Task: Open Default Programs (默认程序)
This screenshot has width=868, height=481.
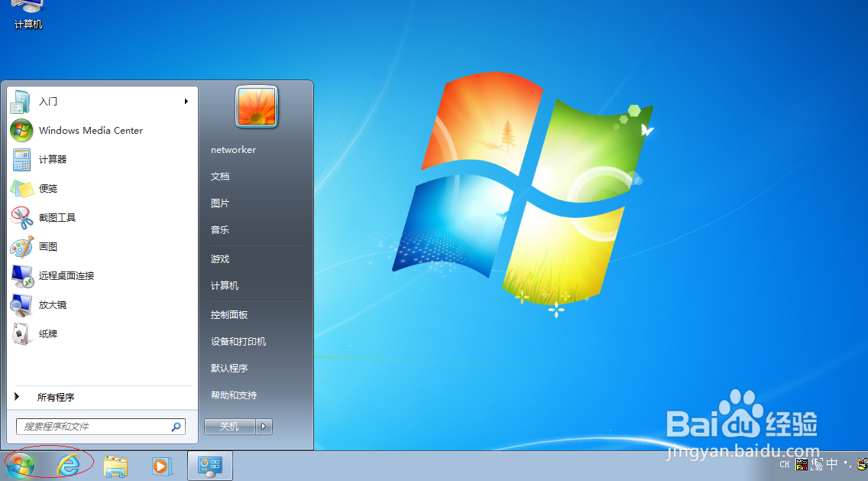Action: (x=229, y=369)
